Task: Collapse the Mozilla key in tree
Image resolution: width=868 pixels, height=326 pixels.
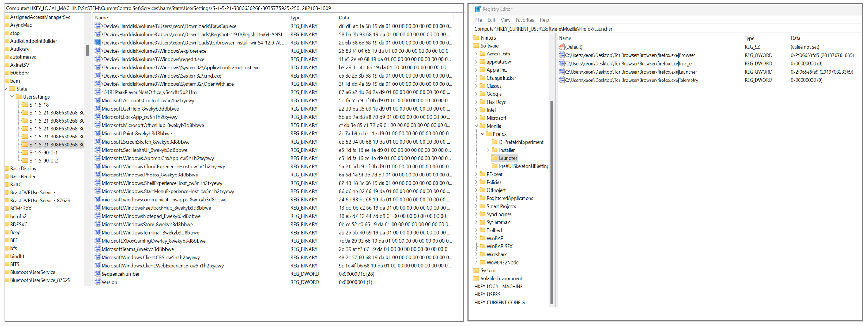Action: pyautogui.click(x=476, y=126)
